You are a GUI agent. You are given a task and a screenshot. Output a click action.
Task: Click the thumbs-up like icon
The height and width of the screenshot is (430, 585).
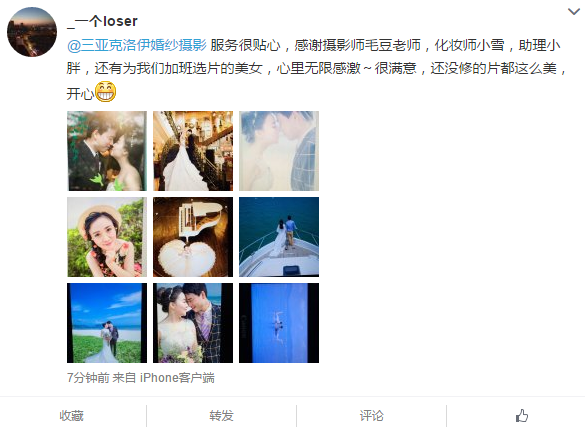point(522,415)
